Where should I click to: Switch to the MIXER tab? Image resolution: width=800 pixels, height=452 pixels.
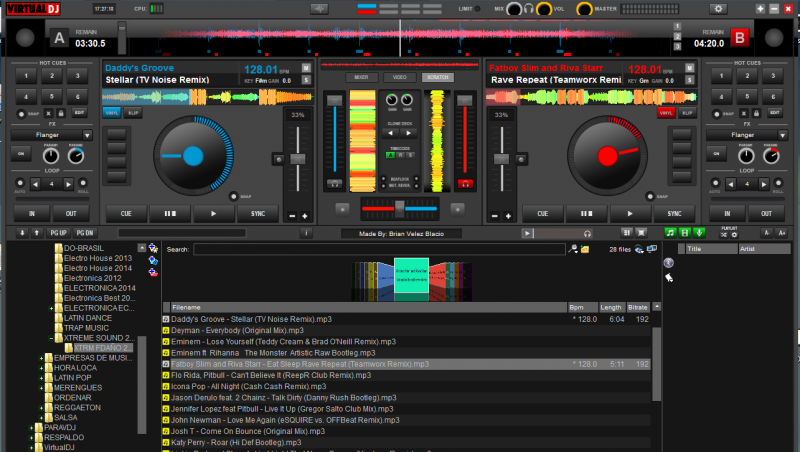click(x=361, y=78)
